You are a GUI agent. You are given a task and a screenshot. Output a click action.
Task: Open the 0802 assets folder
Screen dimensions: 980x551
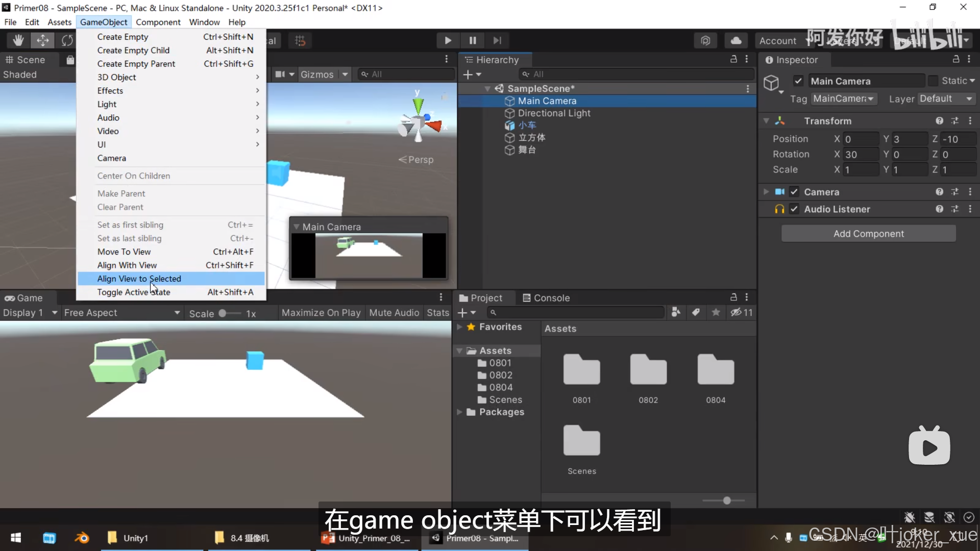(x=648, y=370)
